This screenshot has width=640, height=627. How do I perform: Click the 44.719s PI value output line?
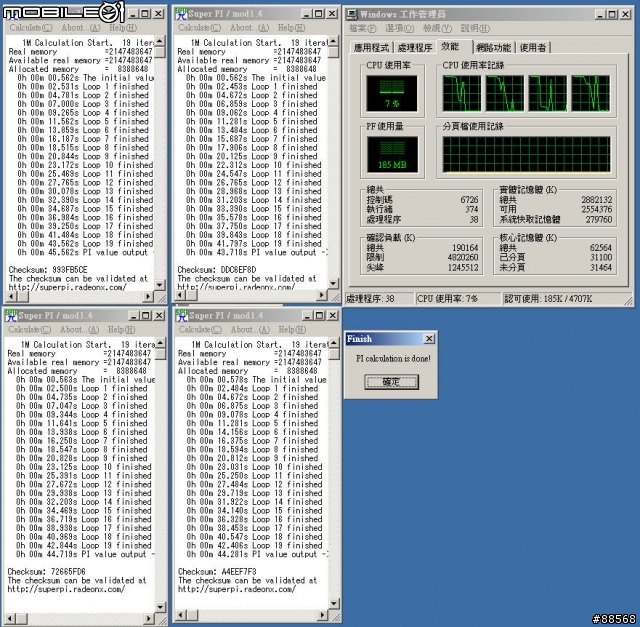pyautogui.click(x=85, y=554)
